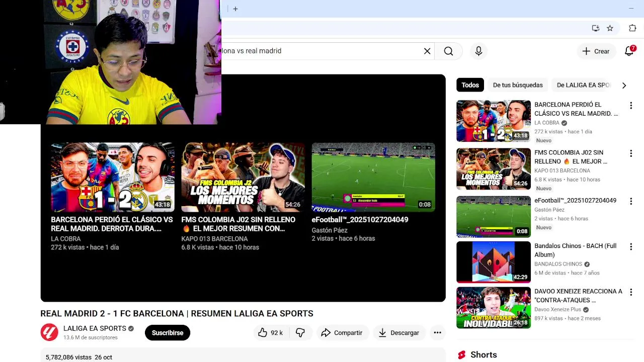Select the Todos filter chip
This screenshot has width=644, height=362.
[470, 85]
